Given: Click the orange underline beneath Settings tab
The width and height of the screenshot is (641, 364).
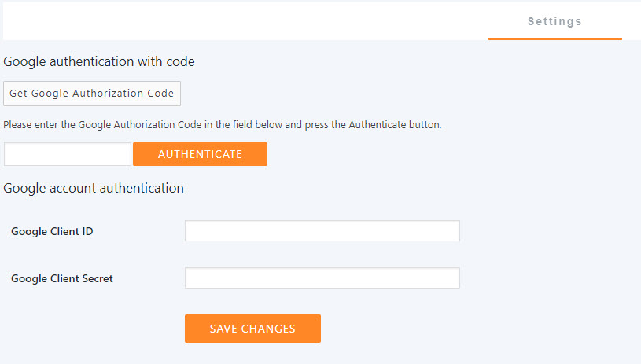Looking at the screenshot, I should (x=554, y=38).
